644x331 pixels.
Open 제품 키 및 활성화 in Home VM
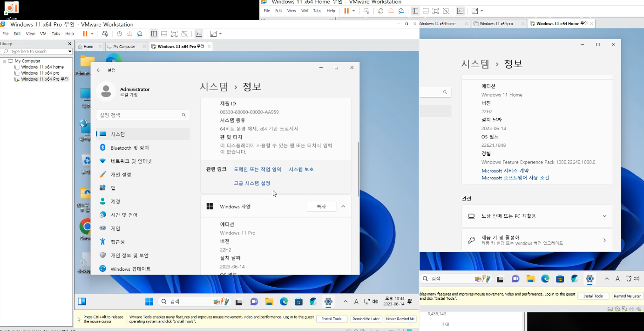537,240
